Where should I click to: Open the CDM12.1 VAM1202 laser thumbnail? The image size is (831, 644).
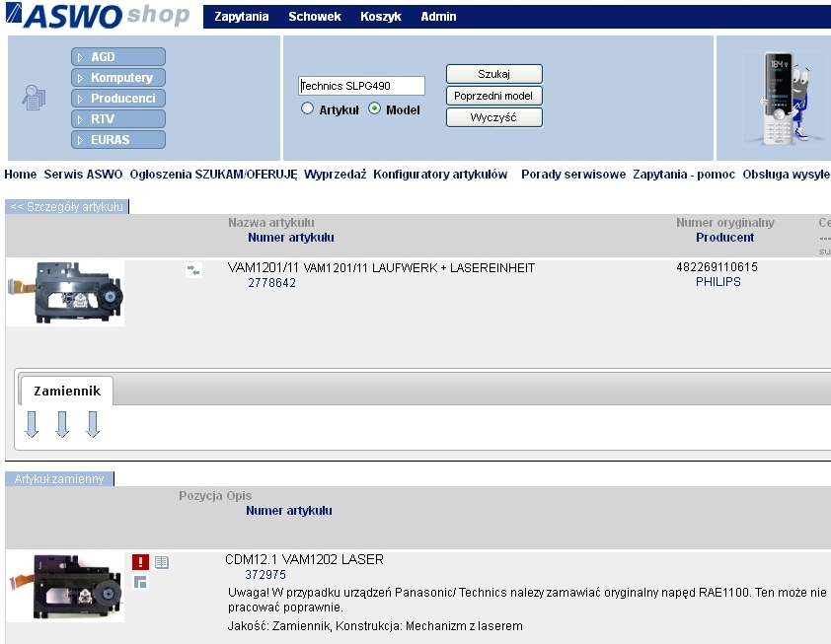[x=66, y=587]
